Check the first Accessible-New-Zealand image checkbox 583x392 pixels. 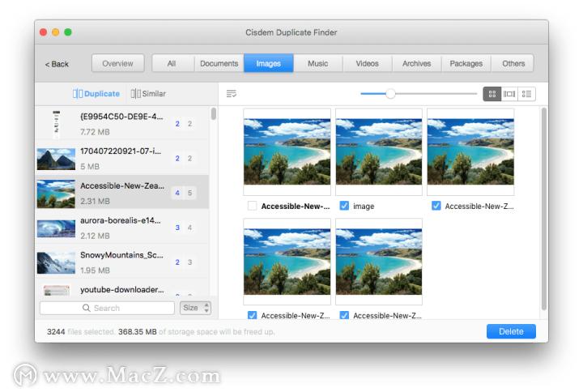pyautogui.click(x=252, y=206)
